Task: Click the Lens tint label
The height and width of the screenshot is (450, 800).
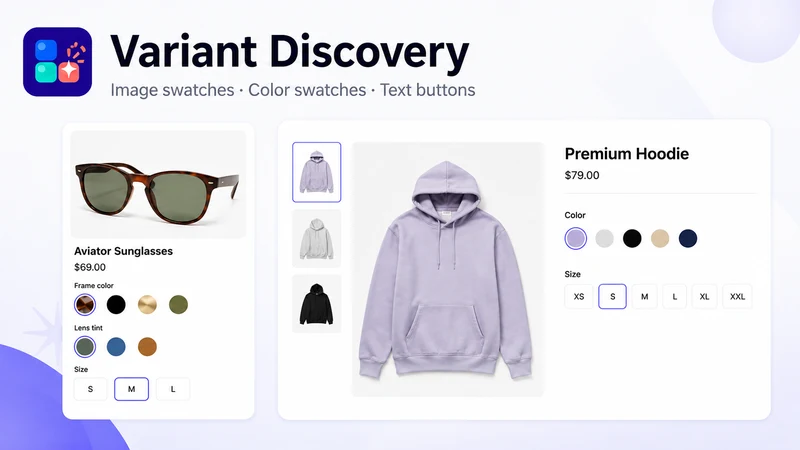Action: 88,328
